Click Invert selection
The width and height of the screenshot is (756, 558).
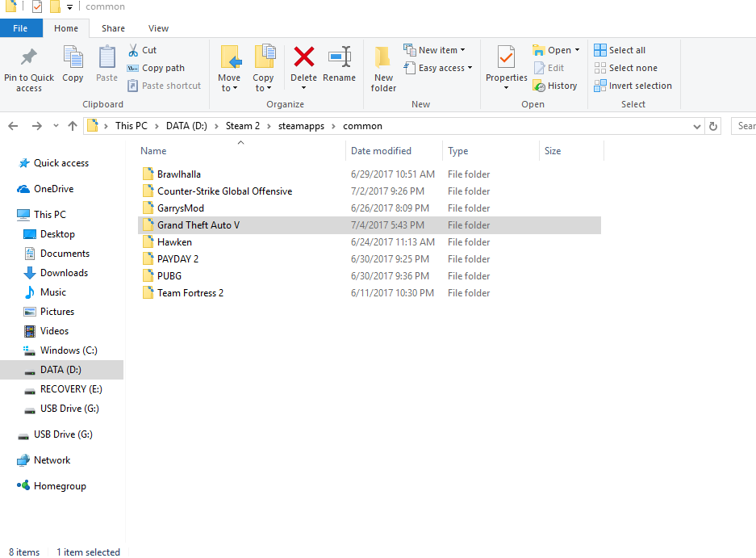point(633,86)
